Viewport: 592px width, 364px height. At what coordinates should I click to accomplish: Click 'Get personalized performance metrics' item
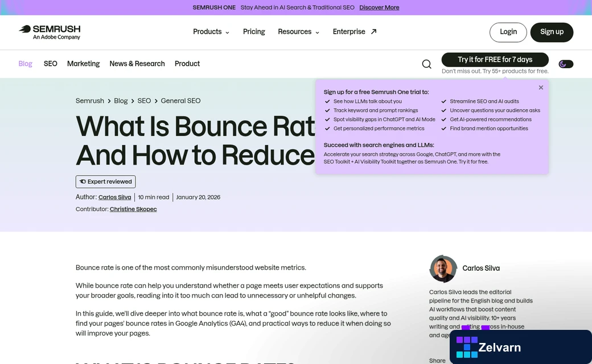379,128
